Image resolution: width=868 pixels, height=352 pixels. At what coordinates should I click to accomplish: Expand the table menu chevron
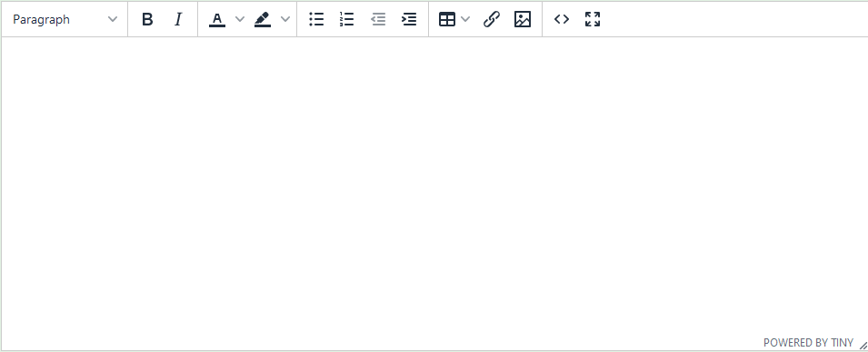point(465,19)
